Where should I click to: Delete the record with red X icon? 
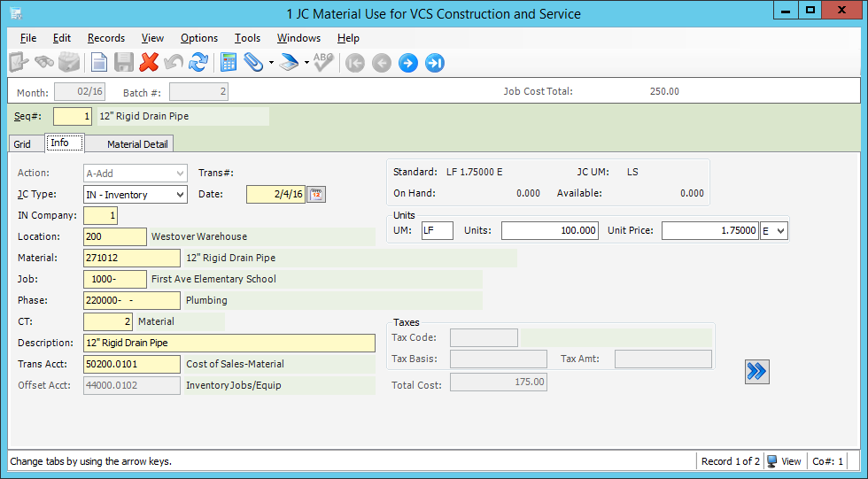149,63
